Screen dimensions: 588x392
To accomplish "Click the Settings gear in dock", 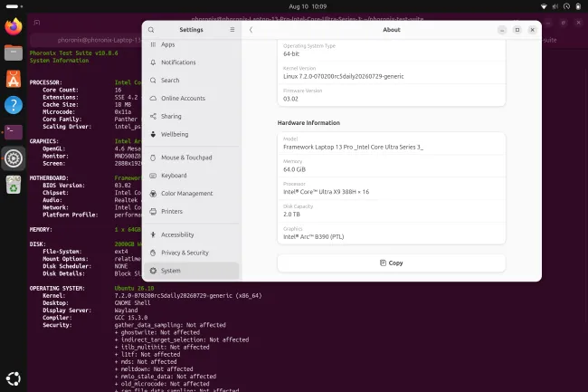I will point(14,158).
